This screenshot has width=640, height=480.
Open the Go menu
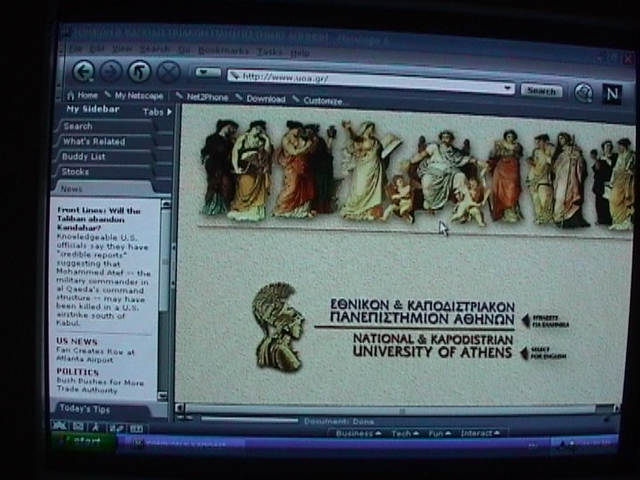184,50
